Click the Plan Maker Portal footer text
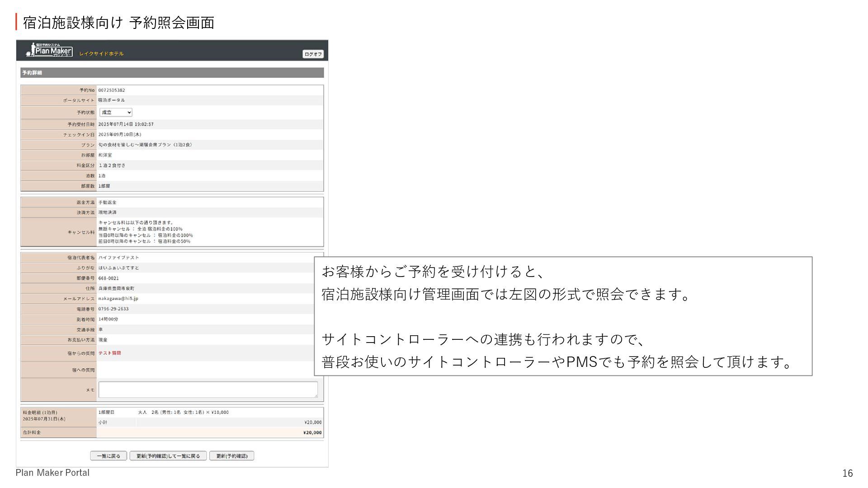868x488 pixels. pyautogui.click(x=52, y=473)
